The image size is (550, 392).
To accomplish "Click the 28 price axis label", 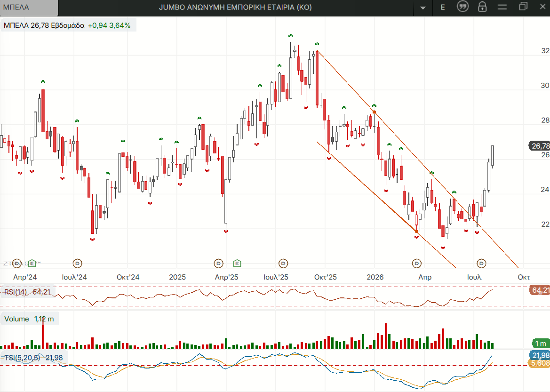I will pos(545,120).
